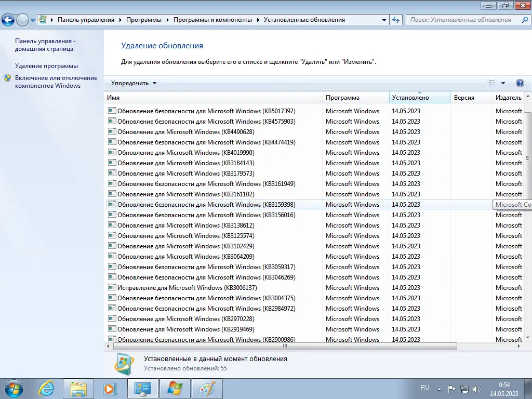Open Включение или отключение компонентов Windows link
Viewport: 532px width, 399px height.
[56, 82]
